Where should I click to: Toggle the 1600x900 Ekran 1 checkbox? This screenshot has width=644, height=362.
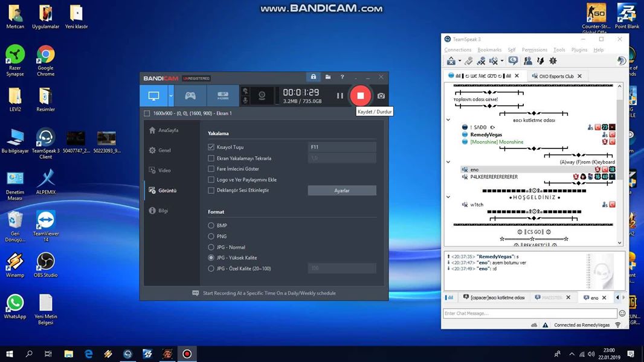[147, 113]
